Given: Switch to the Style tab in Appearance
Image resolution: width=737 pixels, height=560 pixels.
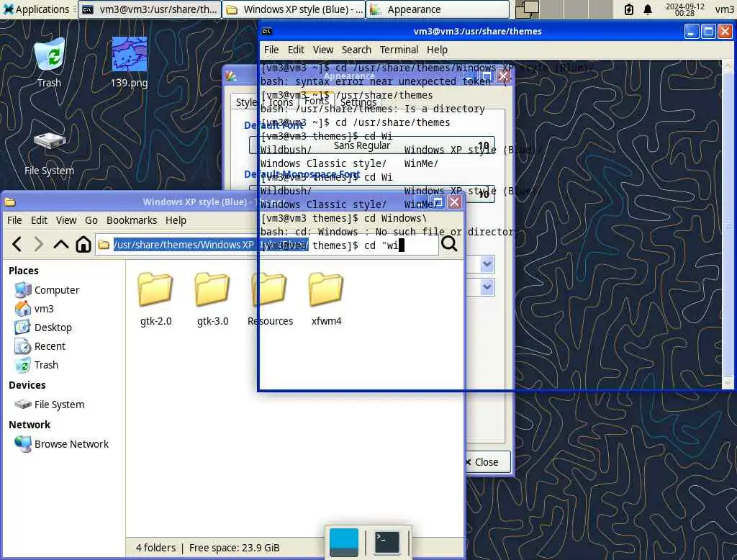Looking at the screenshot, I should point(245,102).
